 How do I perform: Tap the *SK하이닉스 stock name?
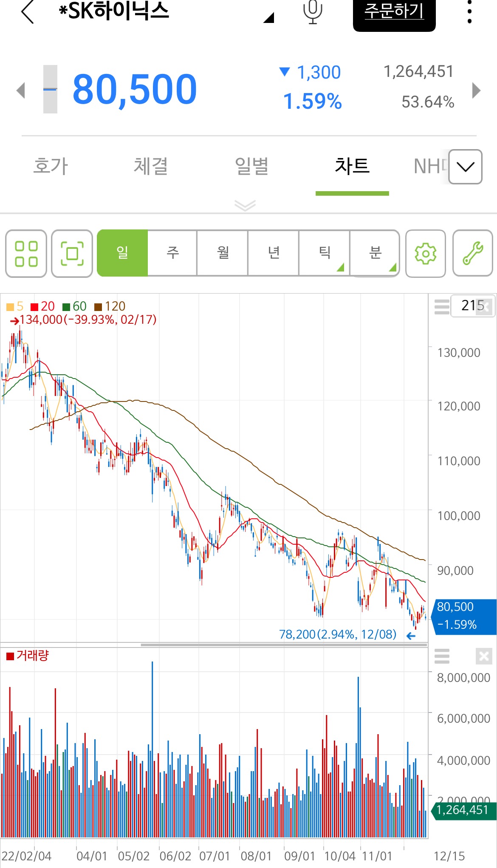click(114, 11)
